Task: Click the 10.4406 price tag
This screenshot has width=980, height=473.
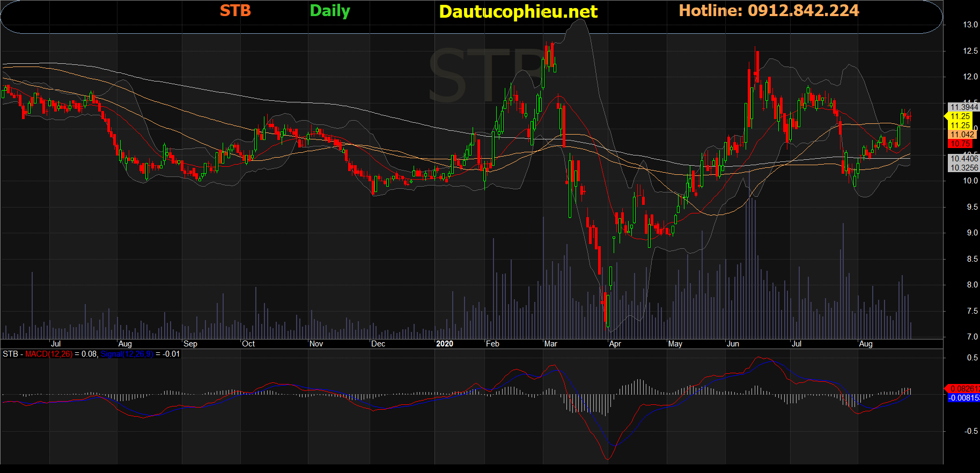Action: [x=963, y=159]
